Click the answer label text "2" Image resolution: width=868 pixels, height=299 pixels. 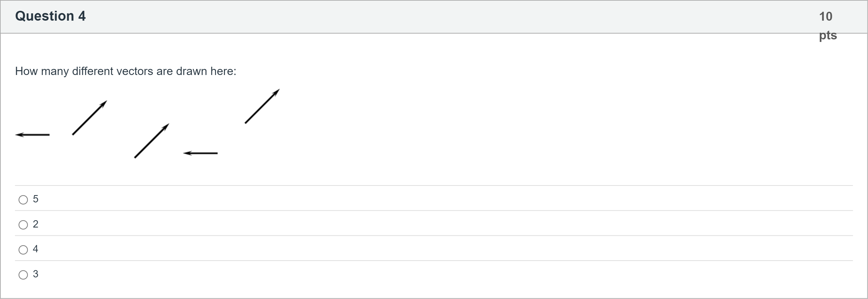point(35,224)
